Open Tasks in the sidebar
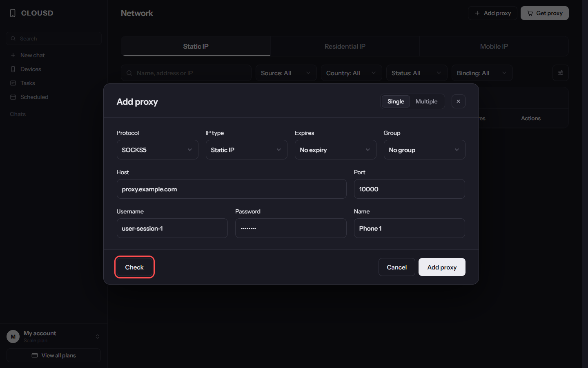The height and width of the screenshot is (368, 588). [x=53, y=83]
